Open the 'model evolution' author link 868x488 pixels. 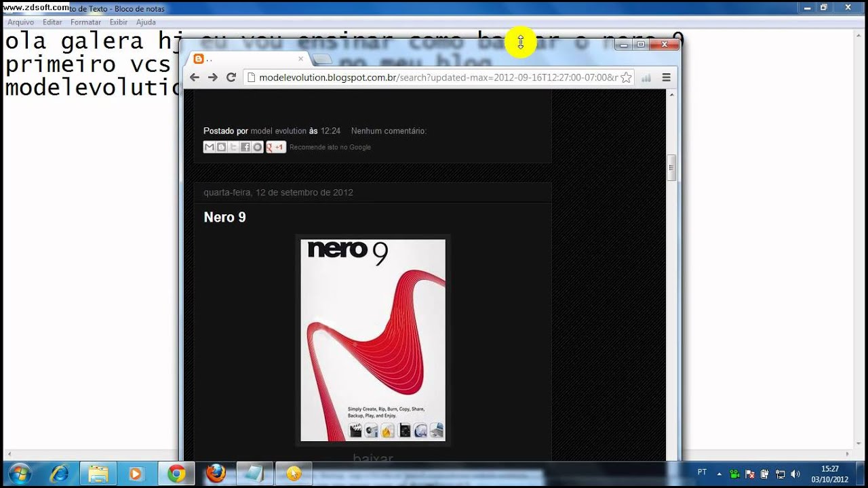278,131
